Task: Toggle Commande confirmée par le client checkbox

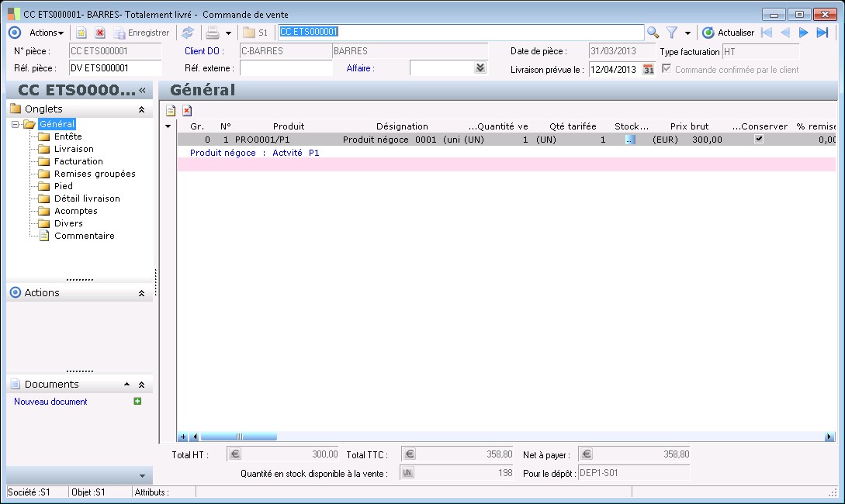Action: 667,69
